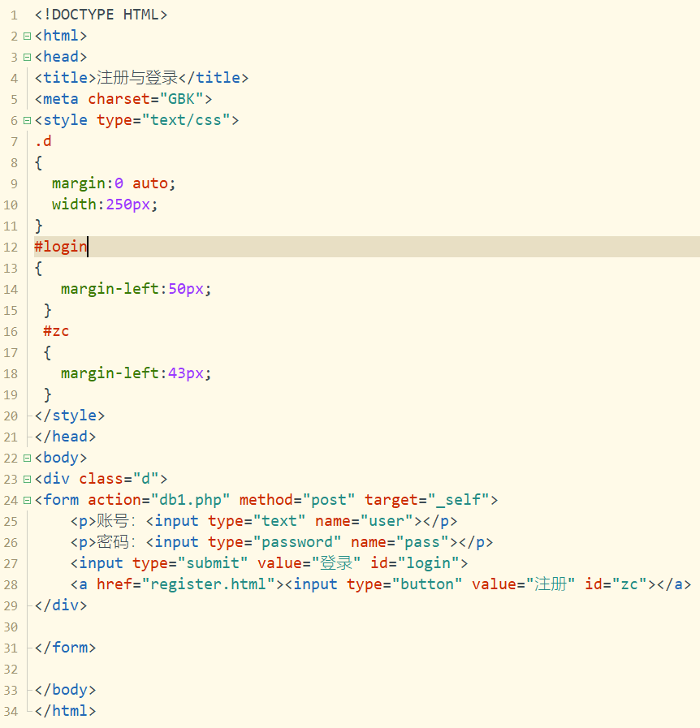The height and width of the screenshot is (728, 700).
Task: Collapse the div class="d" fold marker
Action: pos(28,479)
